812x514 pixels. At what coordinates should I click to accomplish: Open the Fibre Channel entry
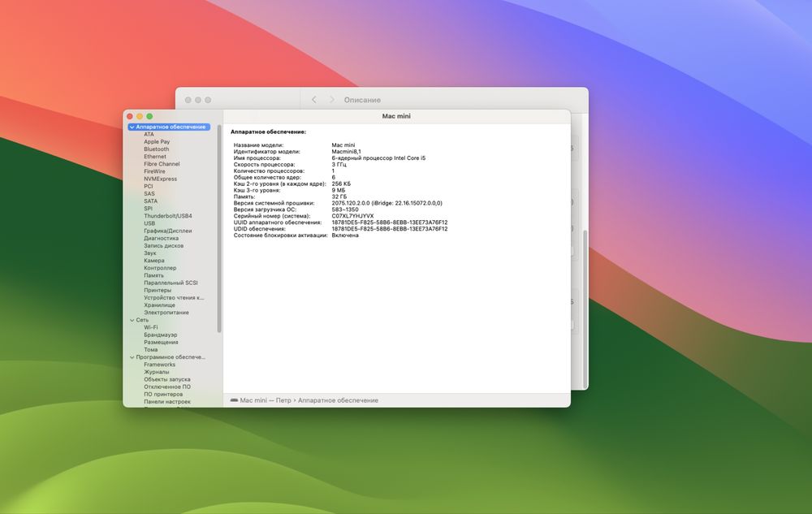162,164
